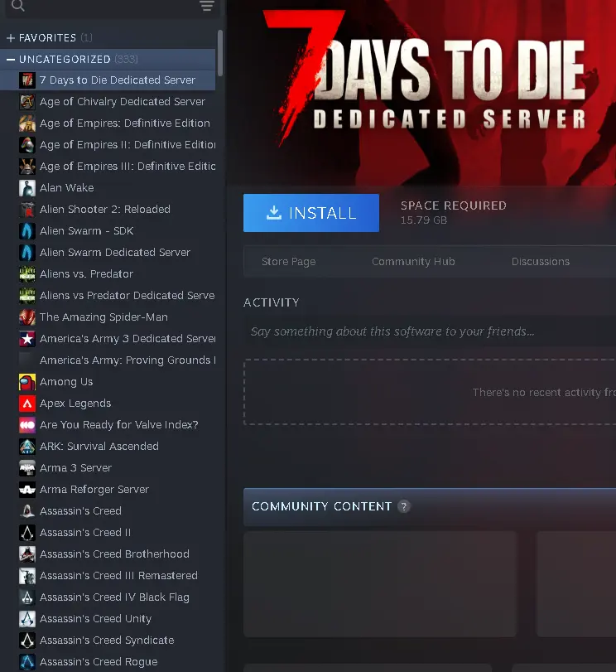Select Assassin's Creed III Remastered entry
616x672 pixels.
(x=108, y=576)
